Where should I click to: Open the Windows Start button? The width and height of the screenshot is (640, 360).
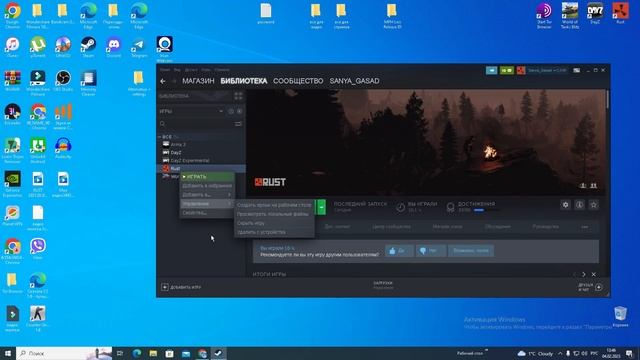tap(8, 353)
